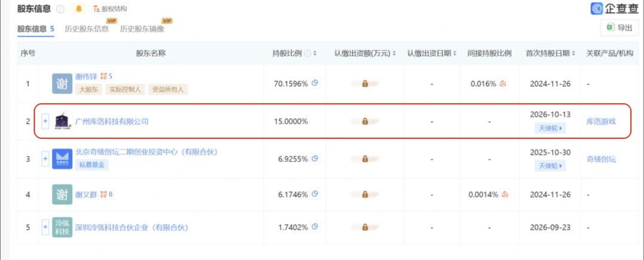The image size is (644, 260).
Task: Click related-company count icon next to 谢伟铎
Action: click(x=106, y=76)
